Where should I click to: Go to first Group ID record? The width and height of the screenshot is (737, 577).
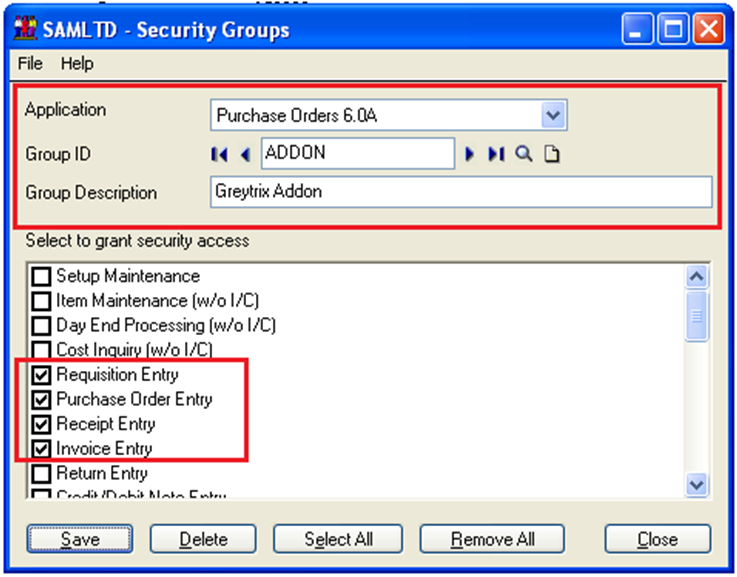point(220,154)
